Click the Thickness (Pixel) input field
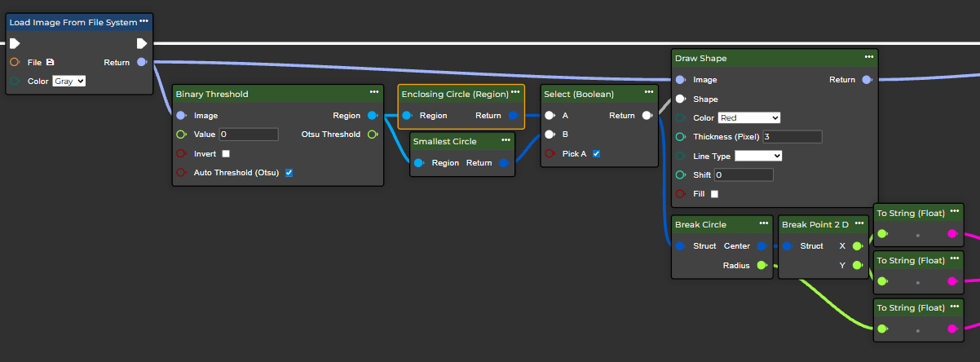Image resolution: width=980 pixels, height=362 pixels. pos(792,137)
